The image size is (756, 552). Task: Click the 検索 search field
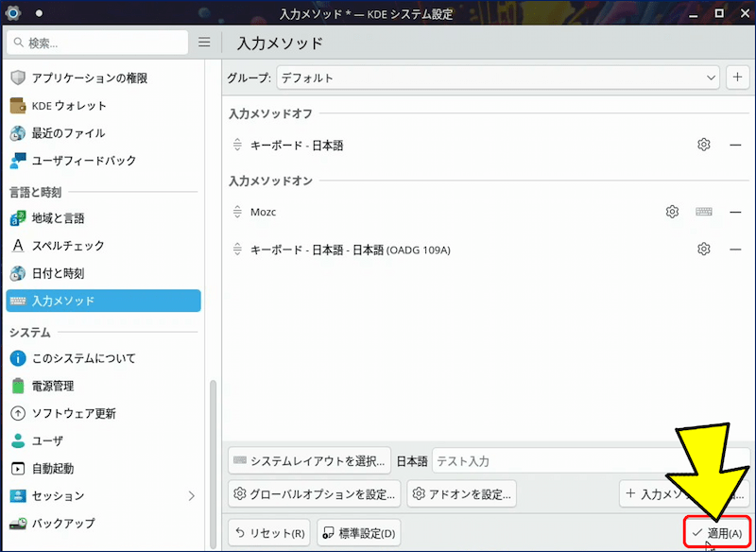[x=97, y=43]
